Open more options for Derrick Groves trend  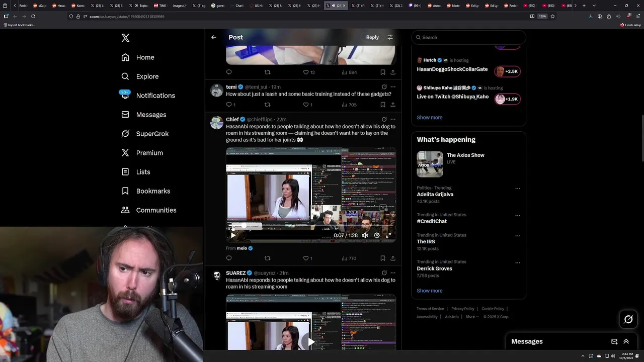click(518, 262)
